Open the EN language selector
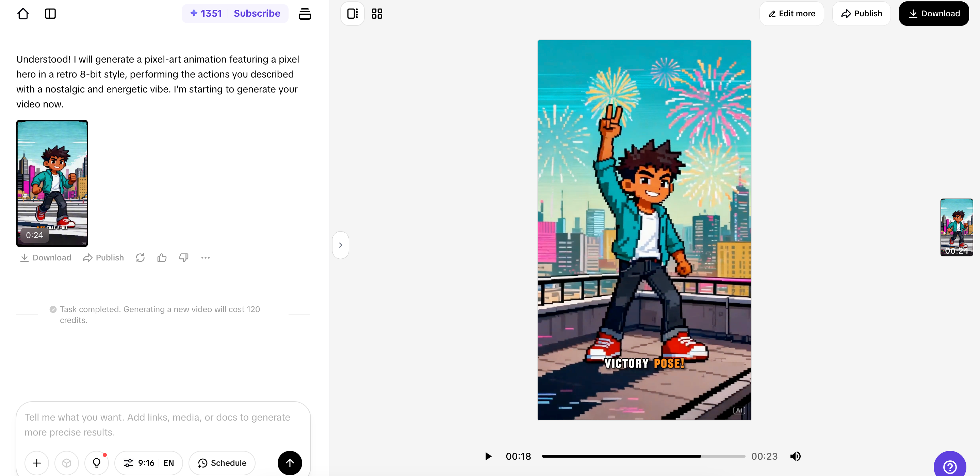This screenshot has height=476, width=980. pos(168,463)
